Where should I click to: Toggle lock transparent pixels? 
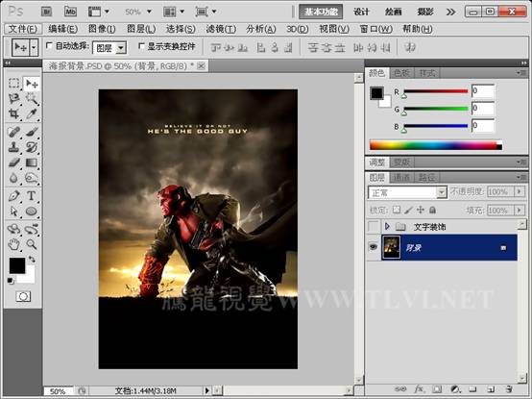(397, 210)
